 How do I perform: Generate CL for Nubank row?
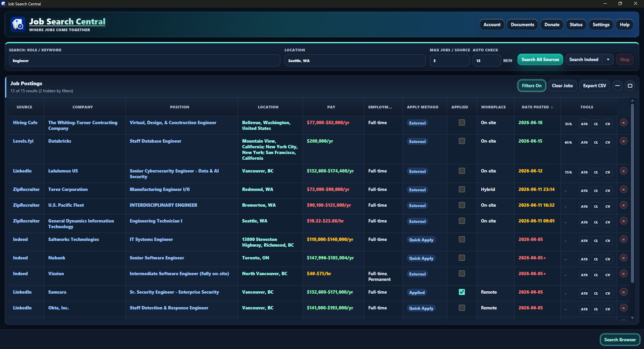point(596,259)
